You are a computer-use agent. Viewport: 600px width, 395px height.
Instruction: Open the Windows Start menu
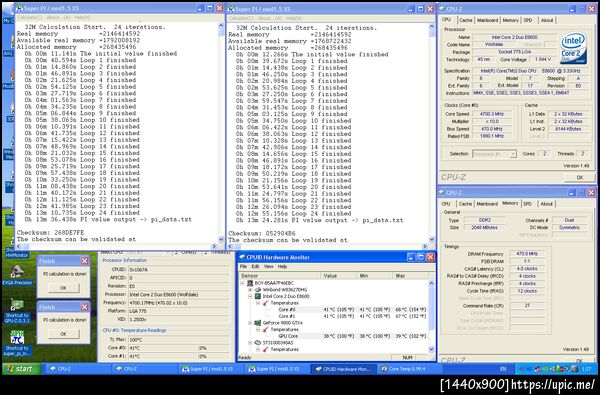tap(22, 369)
